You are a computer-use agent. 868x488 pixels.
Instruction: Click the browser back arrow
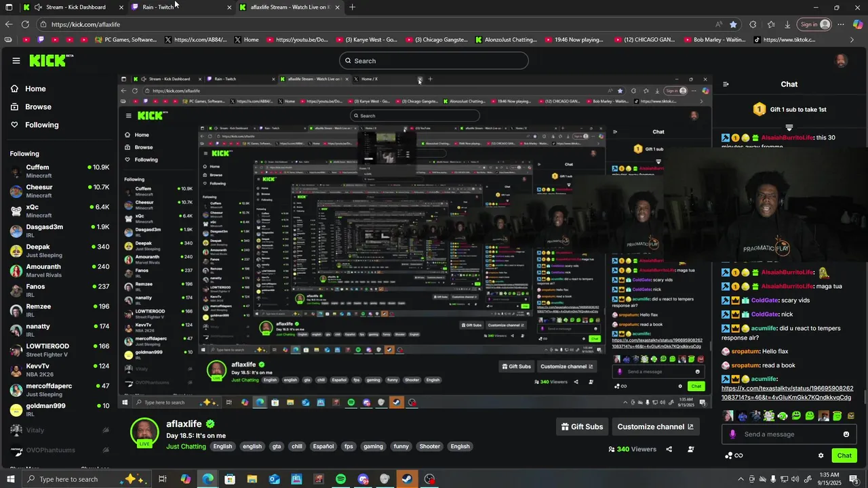(x=9, y=24)
